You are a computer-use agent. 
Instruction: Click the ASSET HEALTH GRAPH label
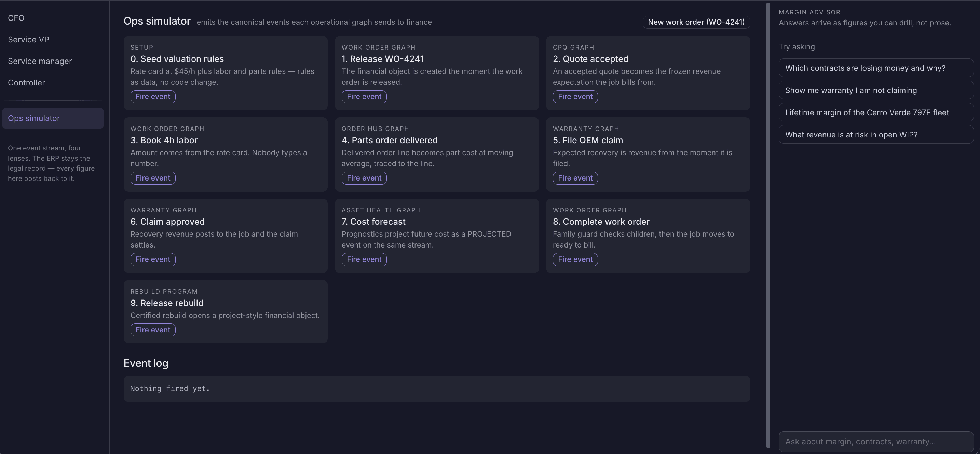coord(381,210)
